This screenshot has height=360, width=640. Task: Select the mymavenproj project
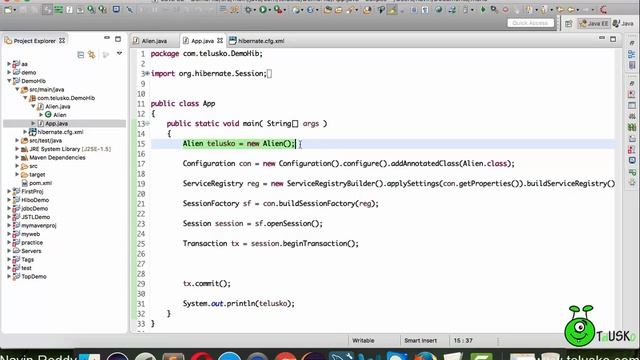pyautogui.click(x=39, y=225)
